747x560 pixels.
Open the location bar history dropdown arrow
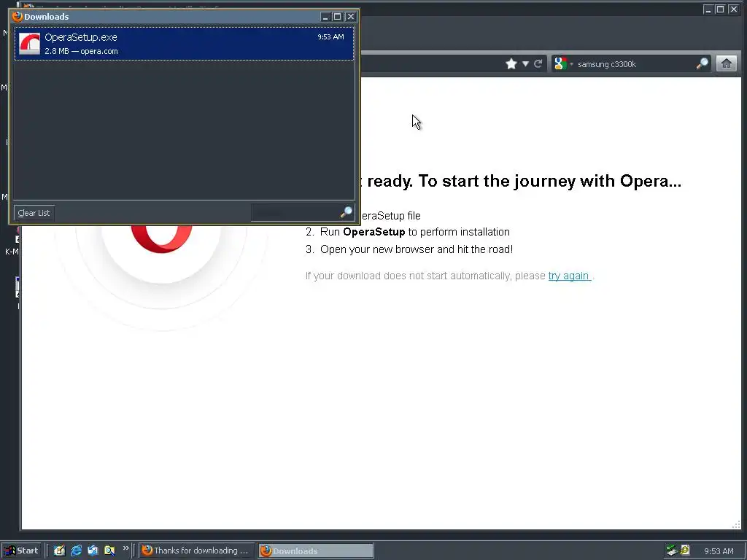pyautogui.click(x=525, y=64)
